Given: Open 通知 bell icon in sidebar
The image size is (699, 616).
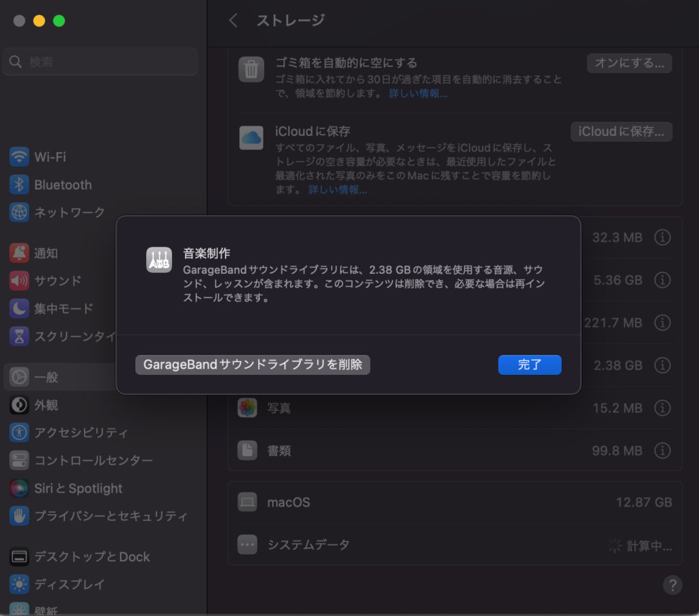Looking at the screenshot, I should pyautogui.click(x=19, y=253).
